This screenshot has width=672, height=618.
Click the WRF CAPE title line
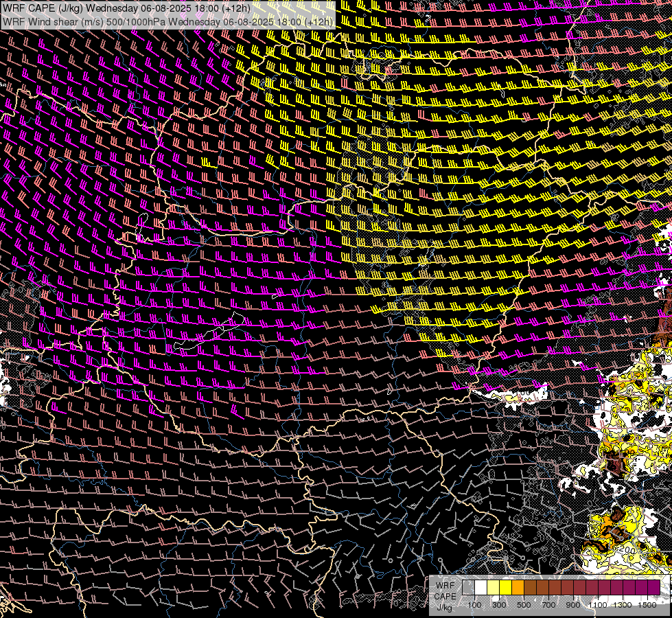(x=126, y=8)
